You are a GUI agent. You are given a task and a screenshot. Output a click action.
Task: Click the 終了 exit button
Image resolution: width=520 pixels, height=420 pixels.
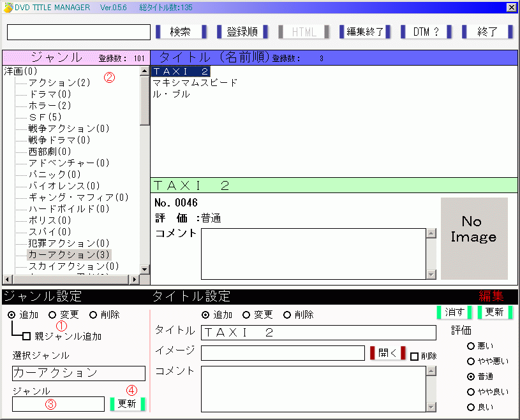(x=487, y=32)
